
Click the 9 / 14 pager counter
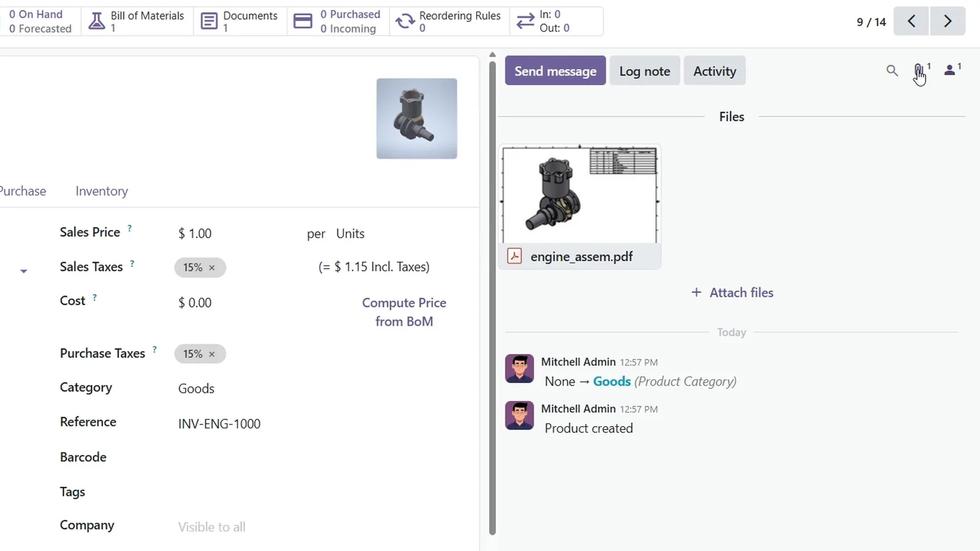pos(871,22)
